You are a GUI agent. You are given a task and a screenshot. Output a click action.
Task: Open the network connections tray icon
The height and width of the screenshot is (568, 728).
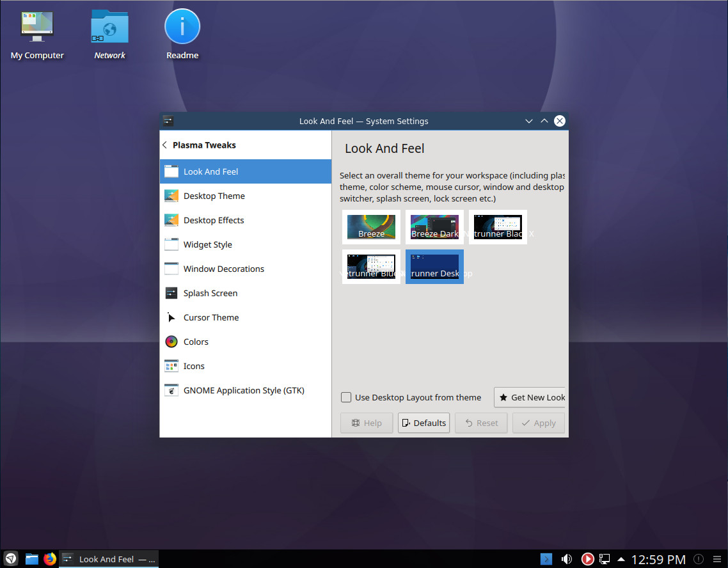click(605, 559)
